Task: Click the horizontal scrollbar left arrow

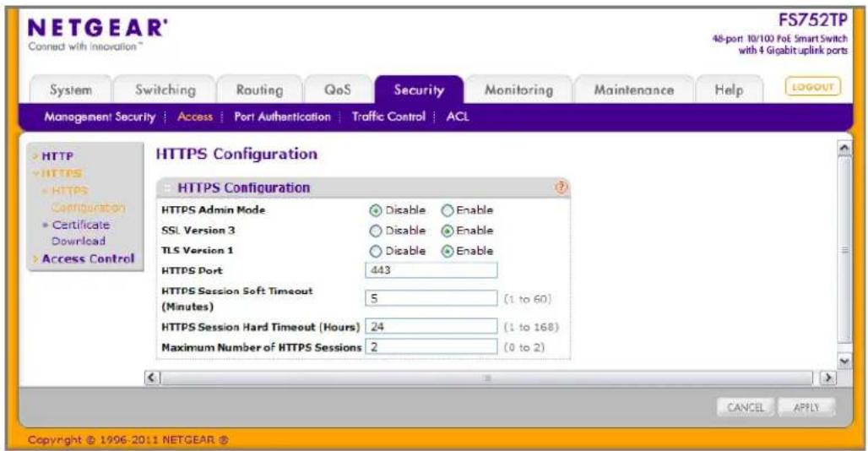Action: point(152,378)
